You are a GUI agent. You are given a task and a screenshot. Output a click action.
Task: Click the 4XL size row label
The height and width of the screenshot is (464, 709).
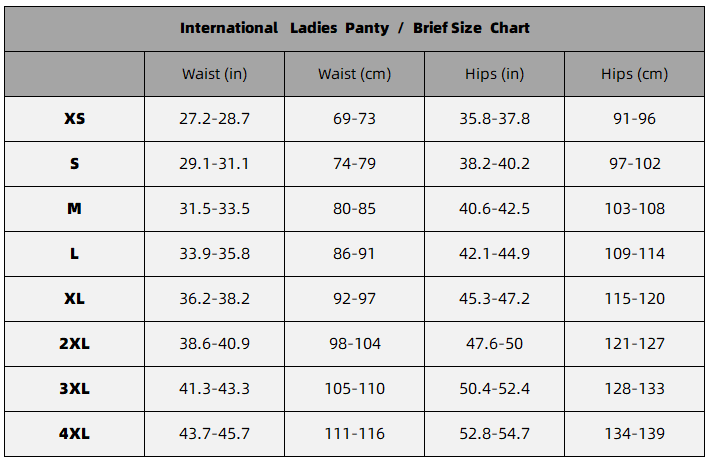coord(75,433)
